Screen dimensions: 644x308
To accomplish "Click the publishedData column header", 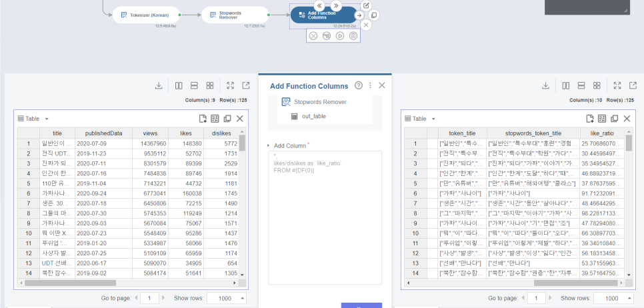I will click(103, 133).
